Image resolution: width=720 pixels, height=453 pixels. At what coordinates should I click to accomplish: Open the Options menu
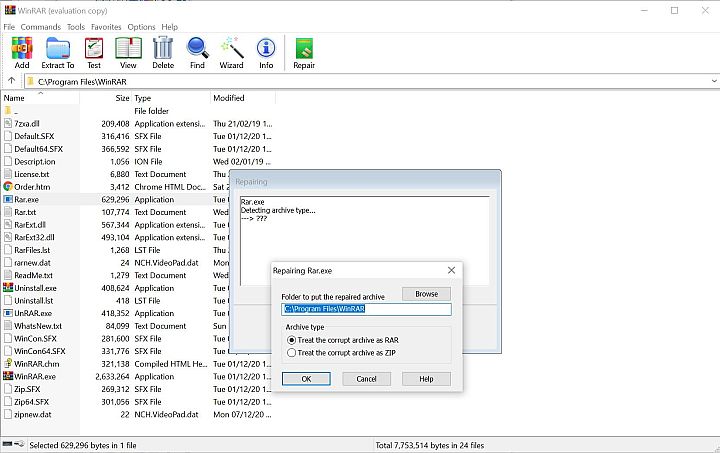[141, 27]
